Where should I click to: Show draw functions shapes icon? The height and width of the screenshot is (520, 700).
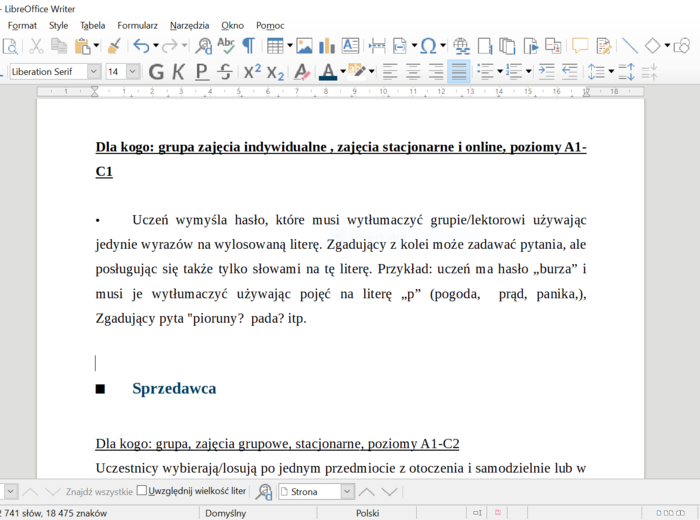tap(682, 46)
